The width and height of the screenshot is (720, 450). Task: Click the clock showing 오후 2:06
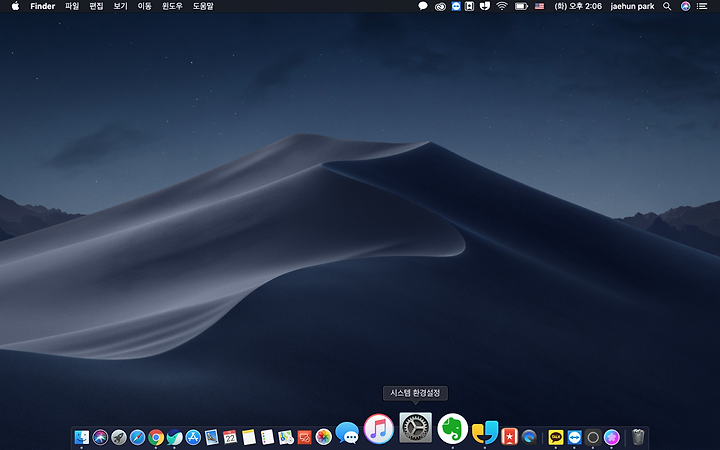[578, 6]
